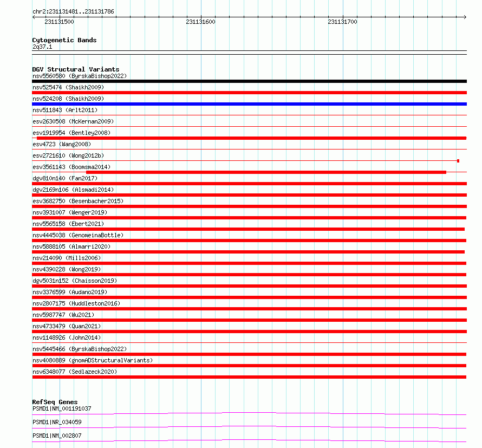Click the Cytogenetic Bands track heading
The image size is (482, 448).
[x=64, y=40]
